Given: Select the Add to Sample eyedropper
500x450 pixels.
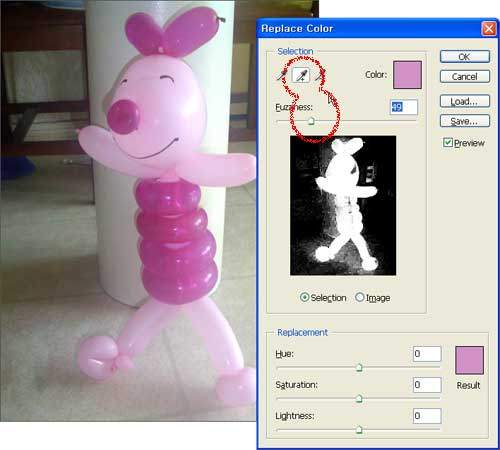Looking at the screenshot, I should tap(301, 75).
